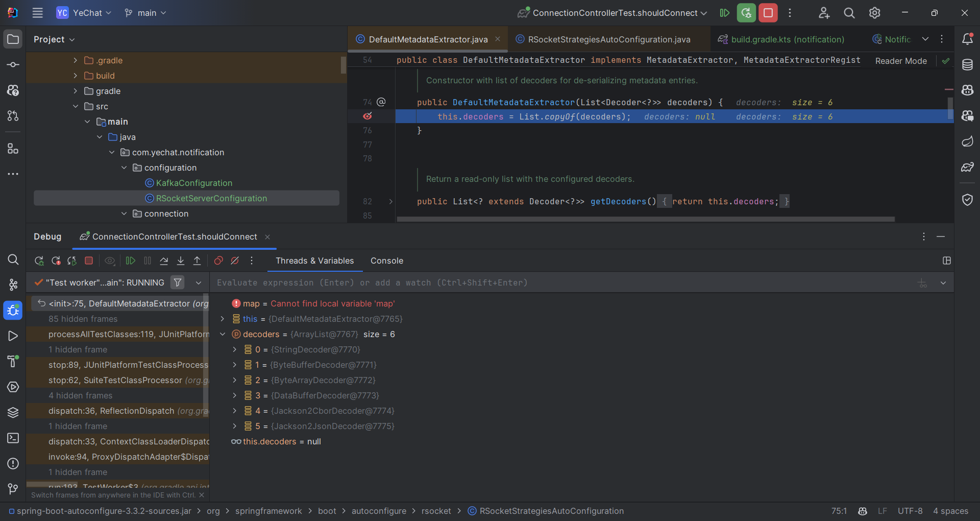The width and height of the screenshot is (980, 521).
Task: Expand the .gradle folder
Action: 75,60
